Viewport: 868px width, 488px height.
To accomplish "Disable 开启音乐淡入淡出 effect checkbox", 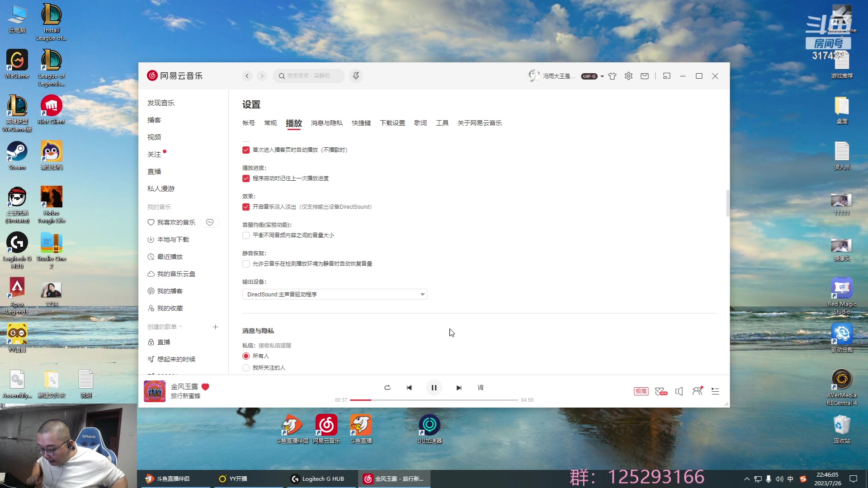I will tap(246, 206).
